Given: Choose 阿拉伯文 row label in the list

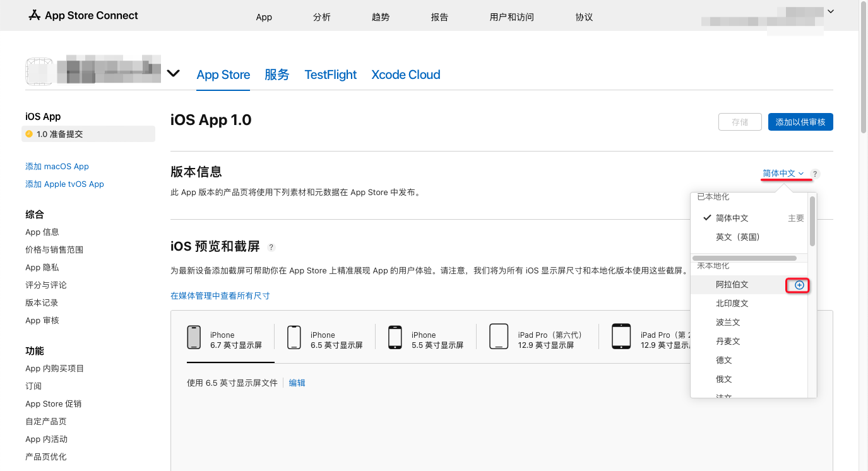Looking at the screenshot, I should (732, 285).
